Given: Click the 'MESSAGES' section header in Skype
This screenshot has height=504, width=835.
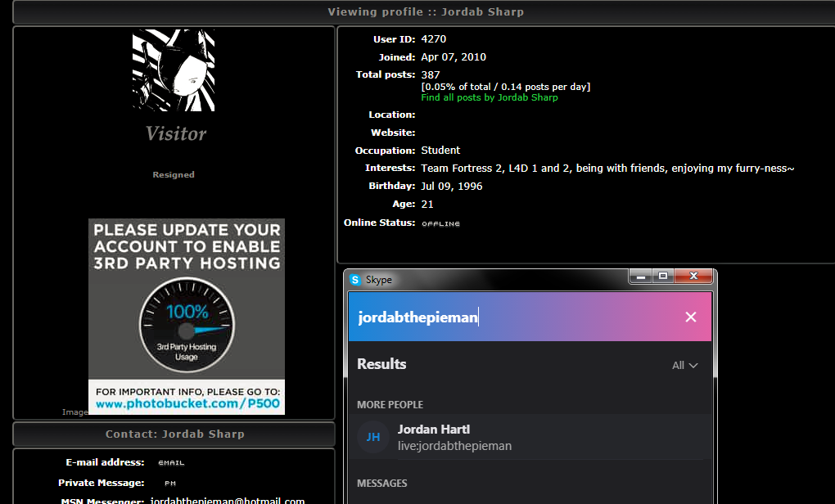Looking at the screenshot, I should point(381,484).
